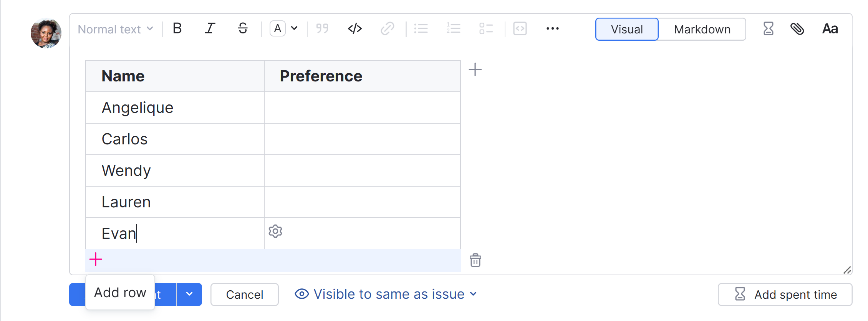Image resolution: width=868 pixels, height=321 pixels.
Task: Insert a link
Action: (388, 28)
